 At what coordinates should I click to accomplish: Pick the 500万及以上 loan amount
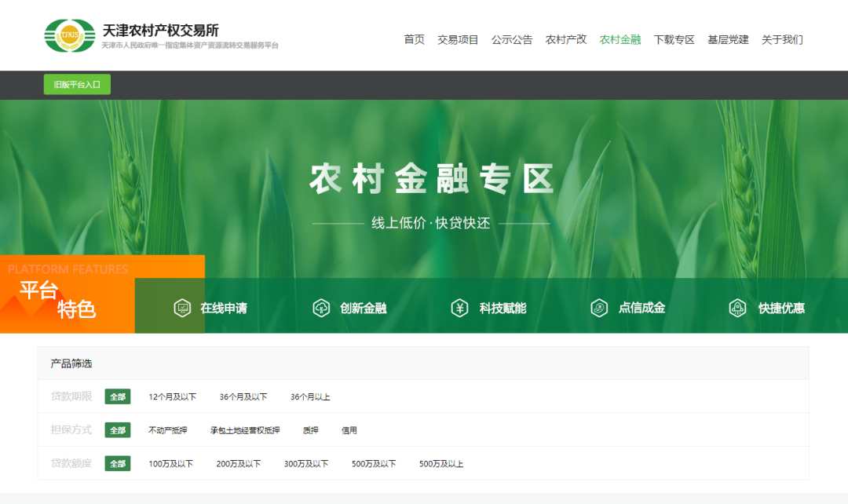(441, 464)
